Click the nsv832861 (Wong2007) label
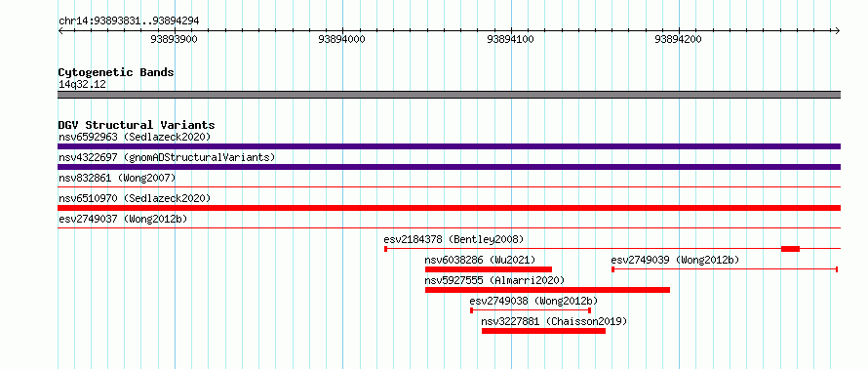The width and height of the screenshot is (868, 369). [x=117, y=178]
